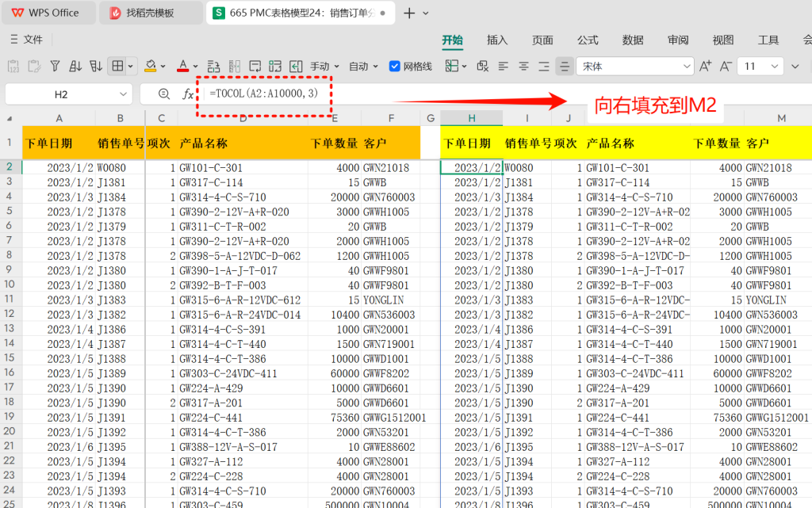The width and height of the screenshot is (812, 508).
Task: Click the select-all corner of the sheet
Action: tap(10, 118)
